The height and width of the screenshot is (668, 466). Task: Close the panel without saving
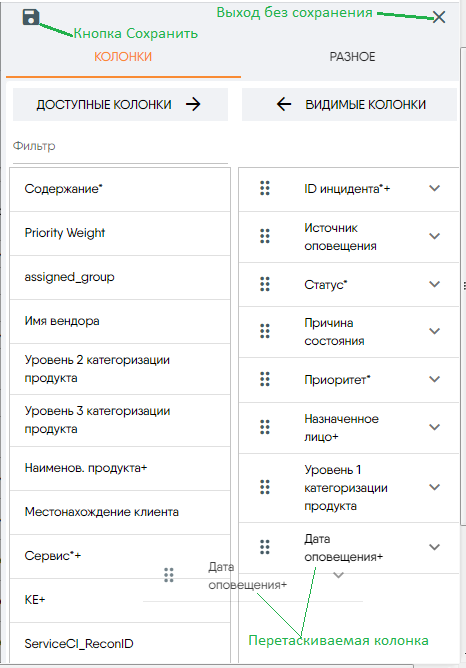pos(439,17)
